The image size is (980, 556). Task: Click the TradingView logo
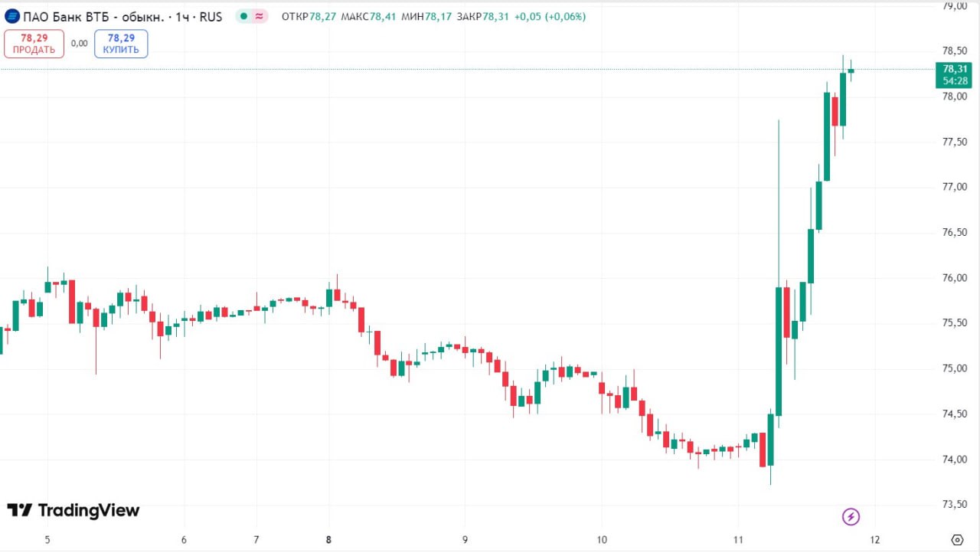[73, 510]
